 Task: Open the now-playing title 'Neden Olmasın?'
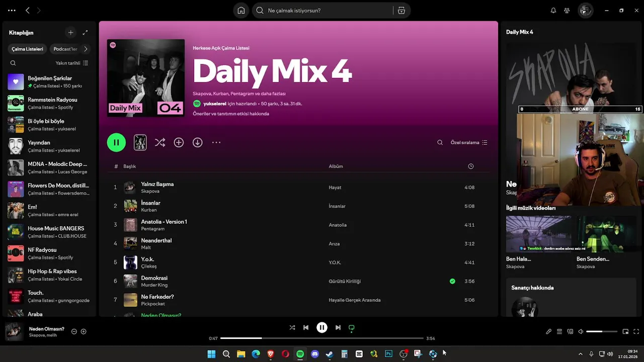click(47, 329)
